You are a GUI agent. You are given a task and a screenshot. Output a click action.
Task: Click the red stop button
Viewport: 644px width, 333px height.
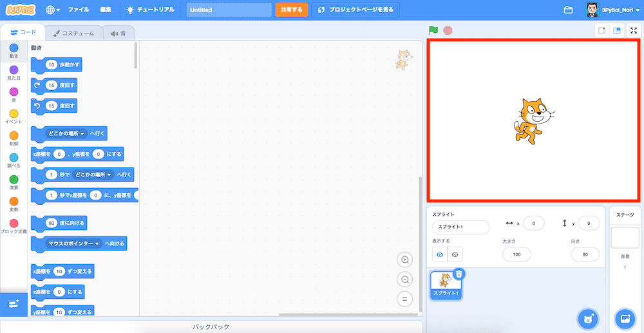448,30
